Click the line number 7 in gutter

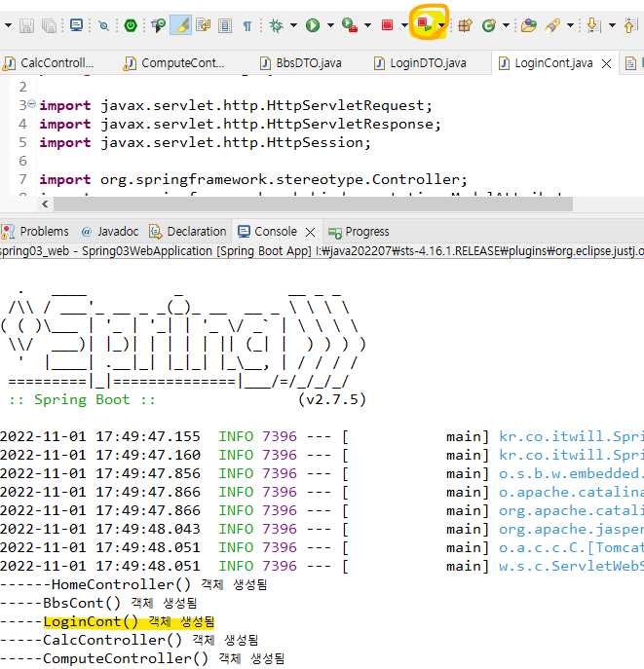22,179
